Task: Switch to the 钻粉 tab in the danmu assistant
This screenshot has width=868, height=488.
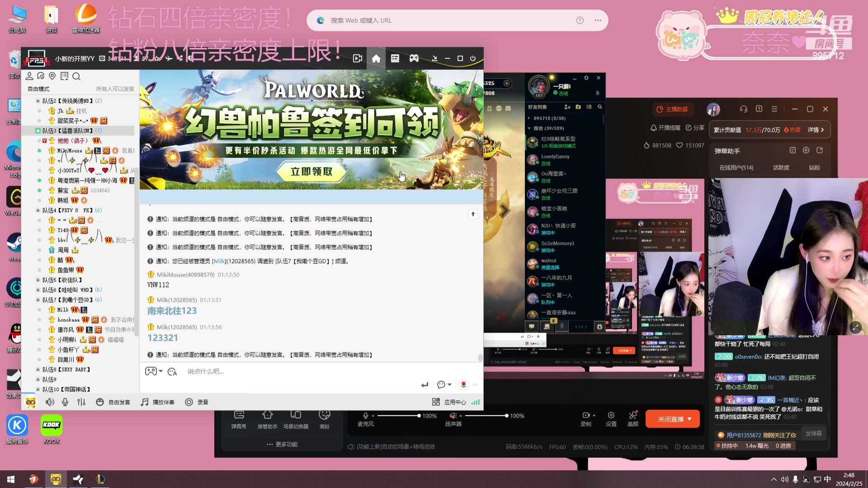Action: [x=814, y=168]
